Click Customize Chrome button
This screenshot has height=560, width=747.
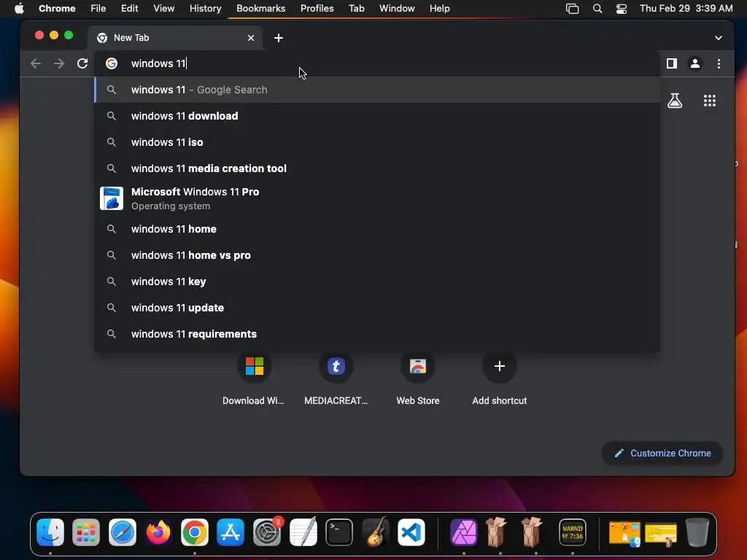(x=662, y=454)
